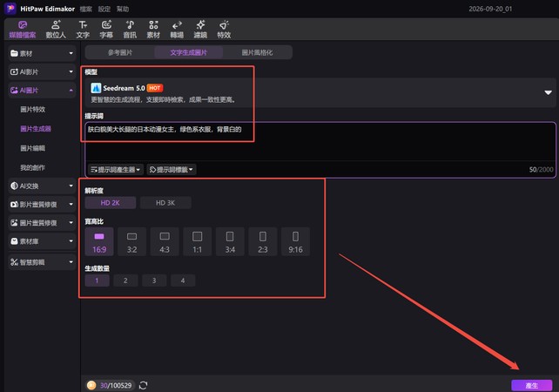Expand the 素材 sidebar section
The width and height of the screenshot is (559, 392).
point(42,53)
